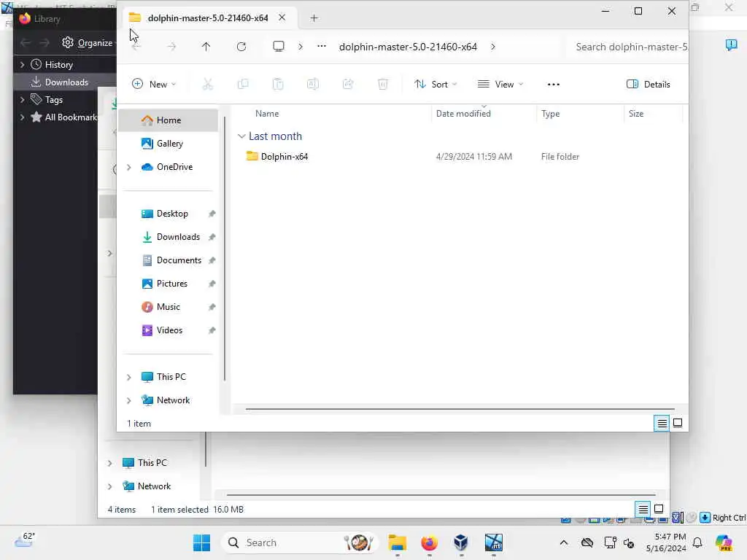Click the horizontal scrollbar in front Explorer
747x560 pixels.
point(460,408)
